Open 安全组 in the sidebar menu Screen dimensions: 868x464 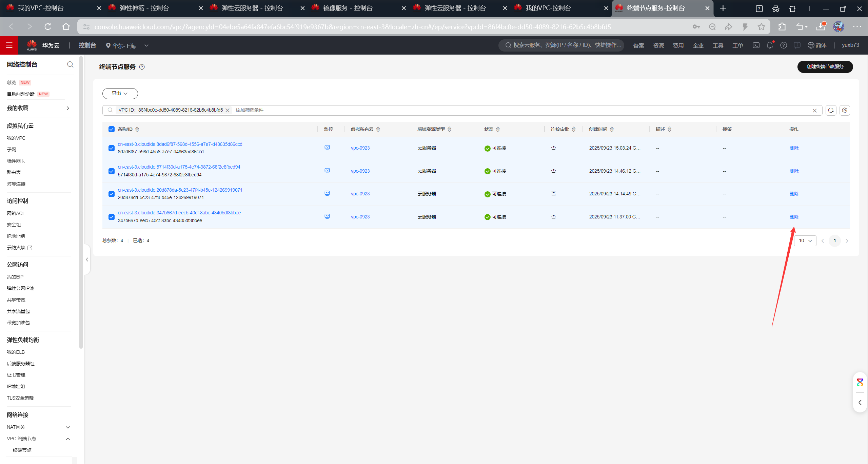click(x=14, y=225)
